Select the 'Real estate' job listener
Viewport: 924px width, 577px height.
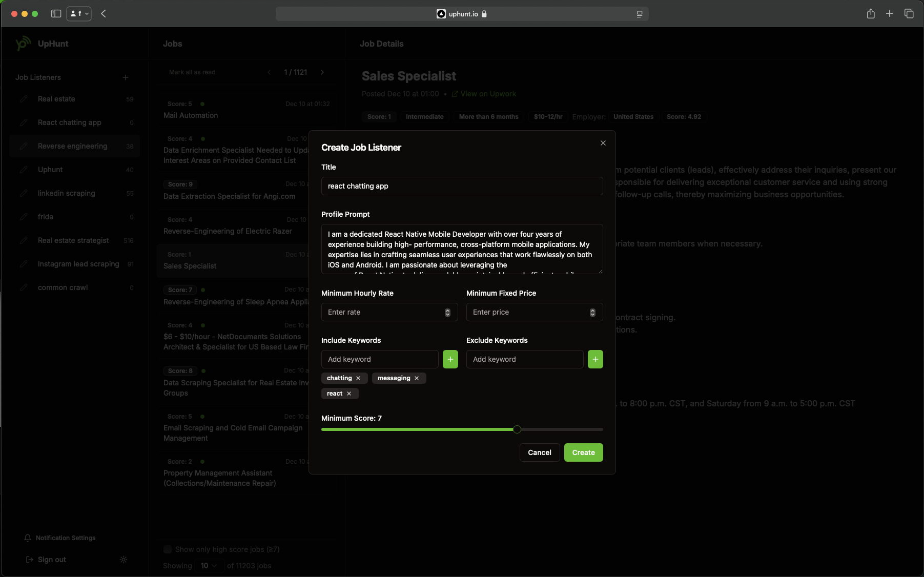pyautogui.click(x=56, y=99)
